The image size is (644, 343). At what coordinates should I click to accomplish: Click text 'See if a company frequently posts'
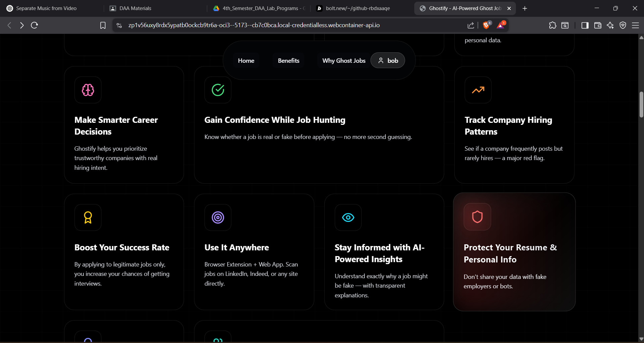click(x=514, y=153)
